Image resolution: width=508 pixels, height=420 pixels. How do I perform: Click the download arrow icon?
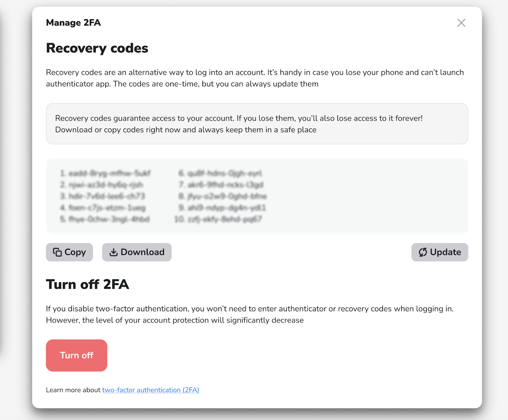click(x=113, y=252)
